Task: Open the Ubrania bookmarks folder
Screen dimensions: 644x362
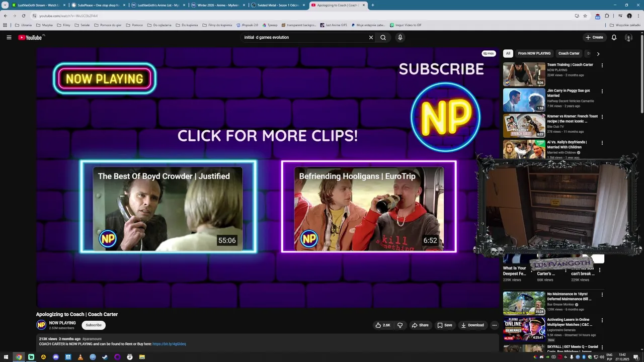Action: click(x=23, y=25)
